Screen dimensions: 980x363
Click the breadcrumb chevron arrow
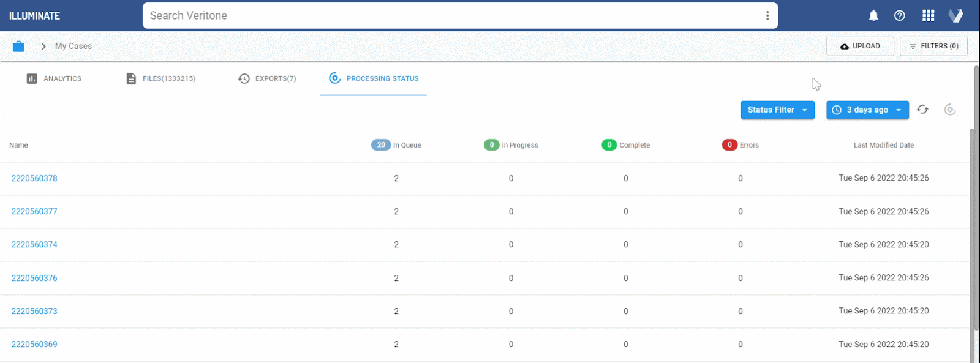coord(43,47)
